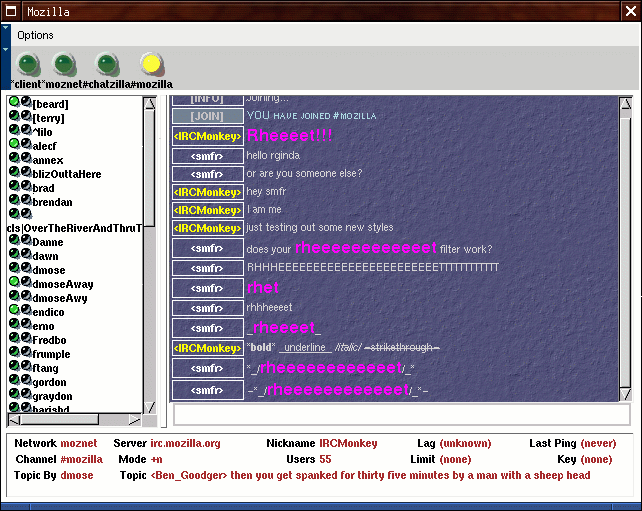642x511 pixels.
Task: Click user list horizontal scroll left arrow
Action: pos(14,420)
